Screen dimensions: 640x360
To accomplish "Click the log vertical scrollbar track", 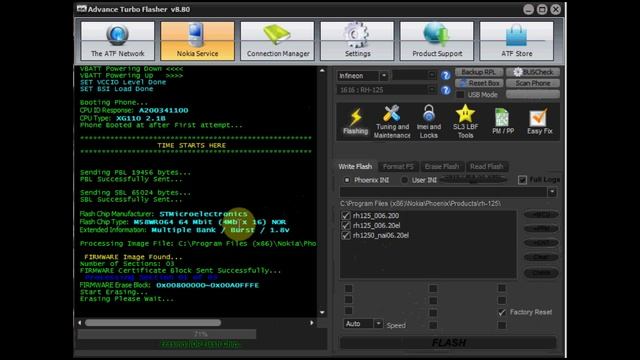I will pyautogui.click(x=322, y=192).
